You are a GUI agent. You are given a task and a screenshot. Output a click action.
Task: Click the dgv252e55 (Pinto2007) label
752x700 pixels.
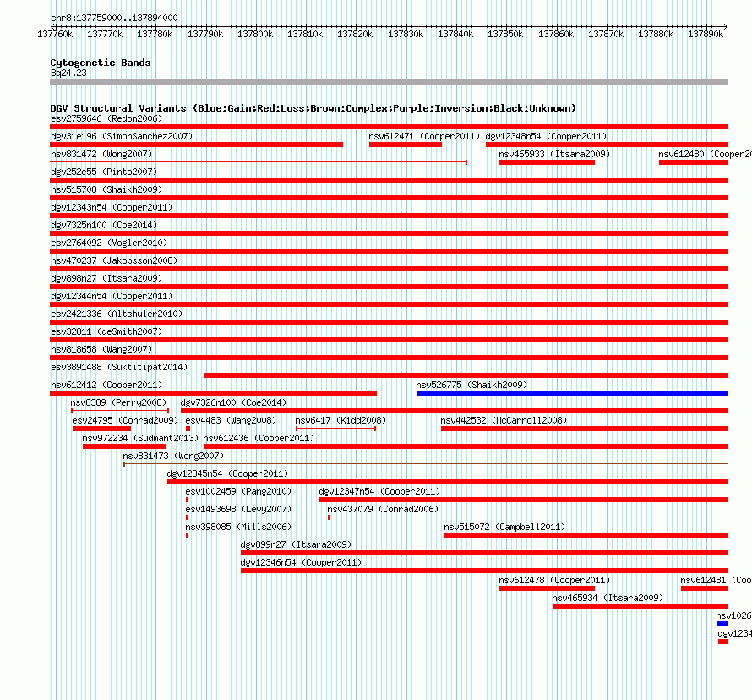104,172
